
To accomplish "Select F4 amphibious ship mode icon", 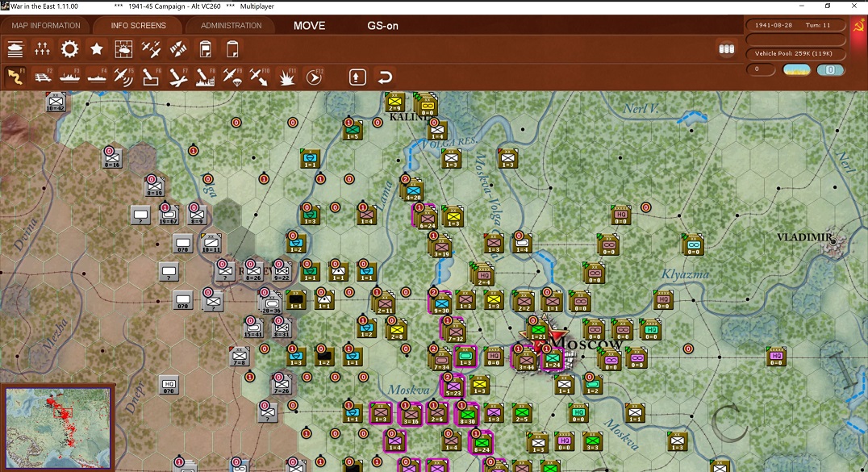I will click(x=96, y=77).
